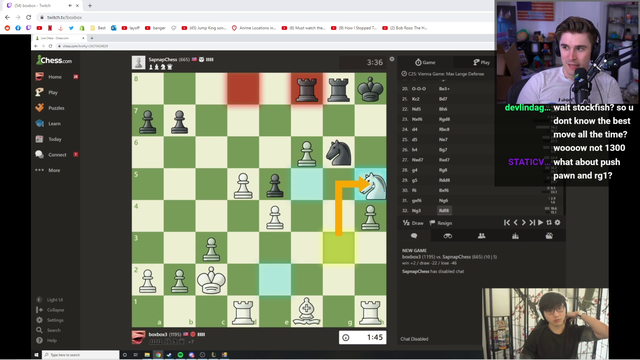Open Search in the sidebar
Viewport: 640px width, 360px height.
pyautogui.click(x=49, y=330)
